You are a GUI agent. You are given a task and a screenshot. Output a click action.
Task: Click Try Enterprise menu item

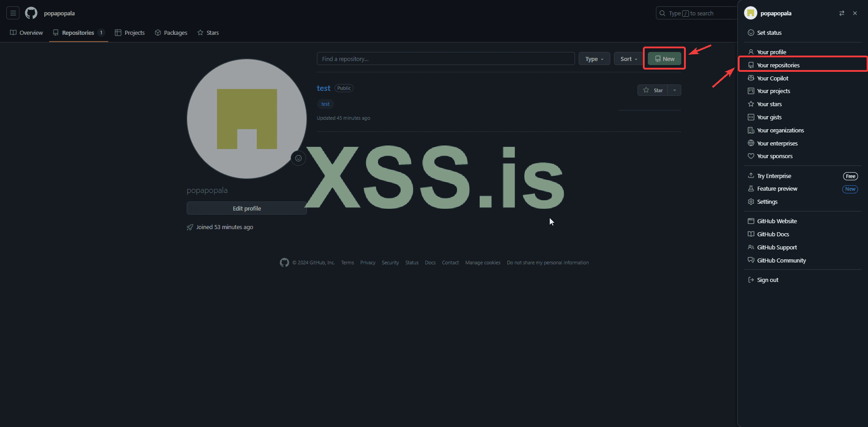[x=802, y=176]
